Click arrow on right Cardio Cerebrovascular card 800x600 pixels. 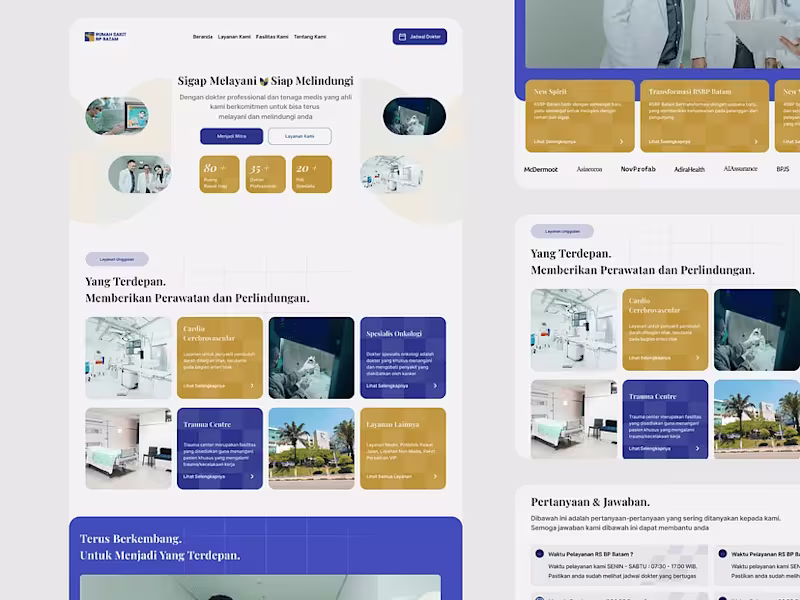[x=697, y=358]
